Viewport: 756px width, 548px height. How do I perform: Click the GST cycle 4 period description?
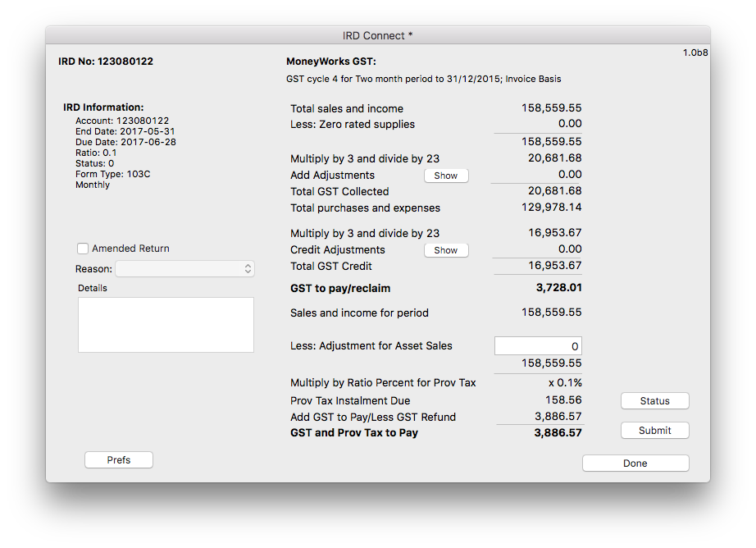tap(424, 79)
